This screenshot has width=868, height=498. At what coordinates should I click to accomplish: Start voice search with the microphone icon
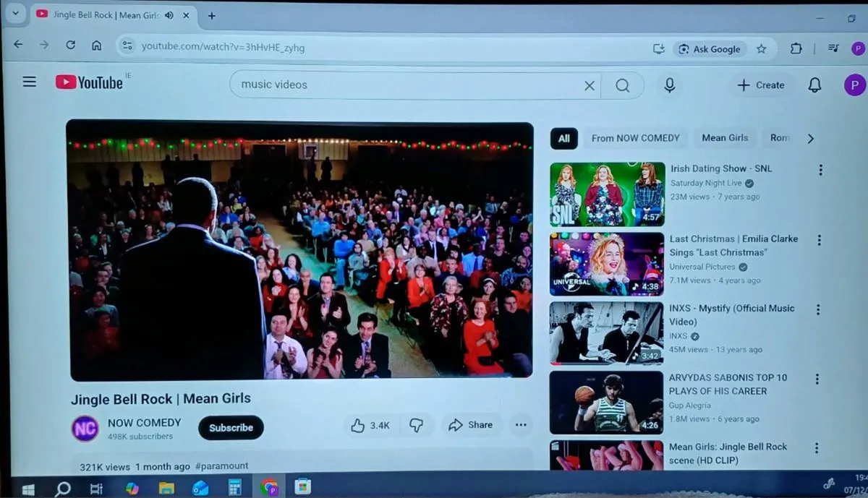(669, 85)
